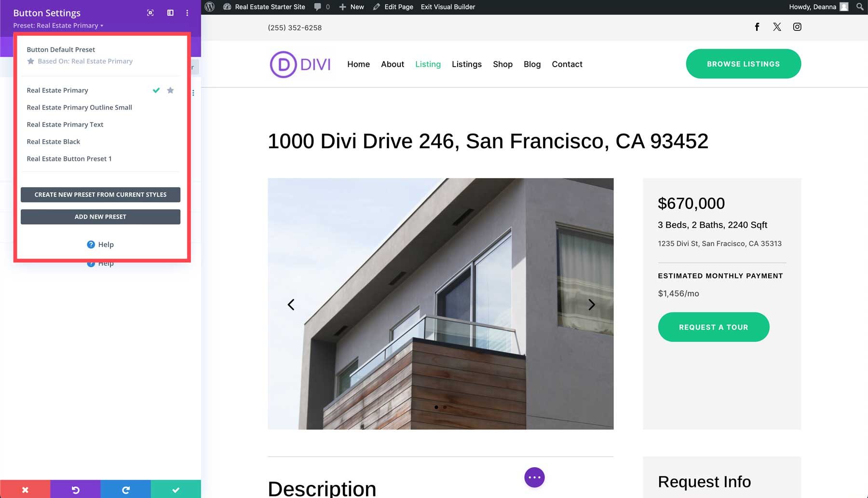
Task: Select Listings in the navigation menu
Action: (466, 64)
